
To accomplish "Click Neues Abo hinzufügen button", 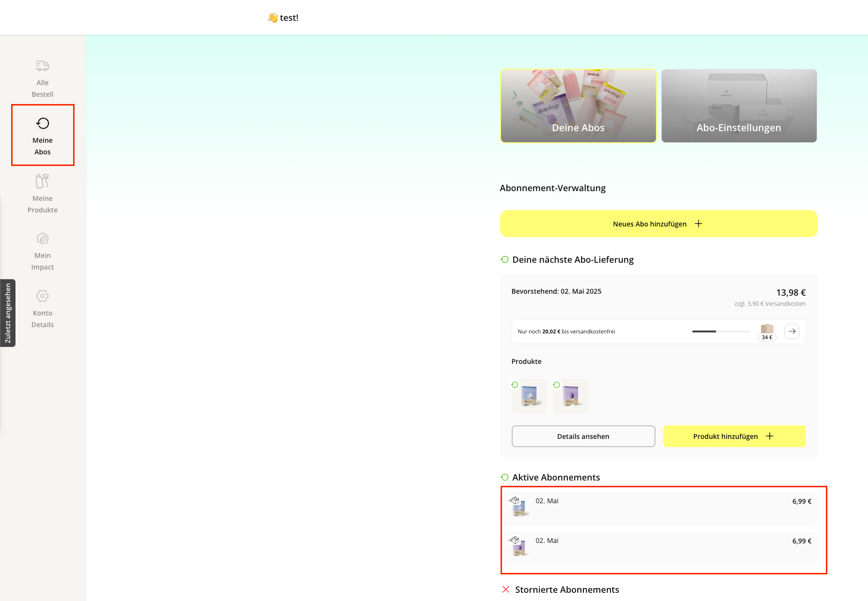I will 658,224.
